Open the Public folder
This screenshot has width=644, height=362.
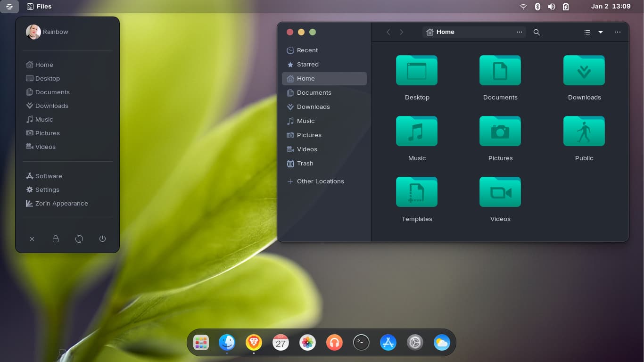tap(584, 132)
